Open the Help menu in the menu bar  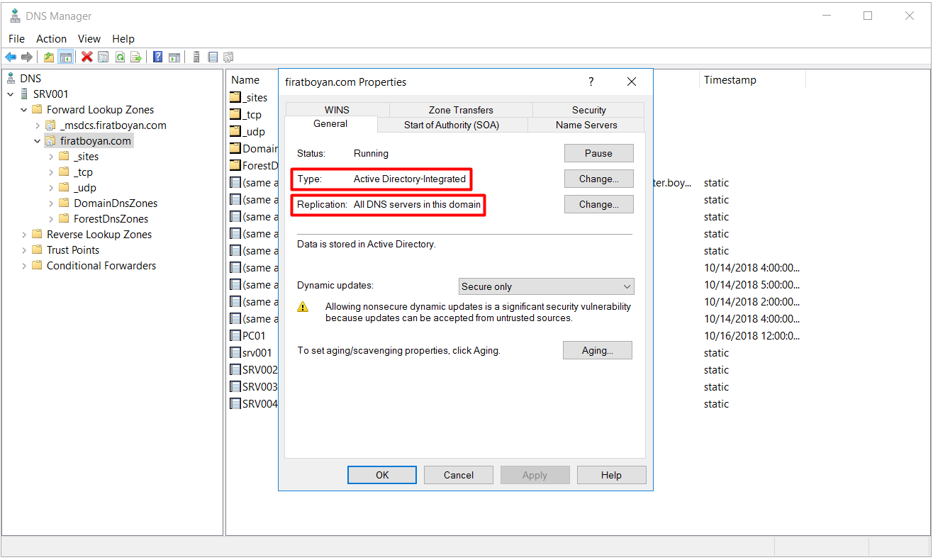point(123,39)
